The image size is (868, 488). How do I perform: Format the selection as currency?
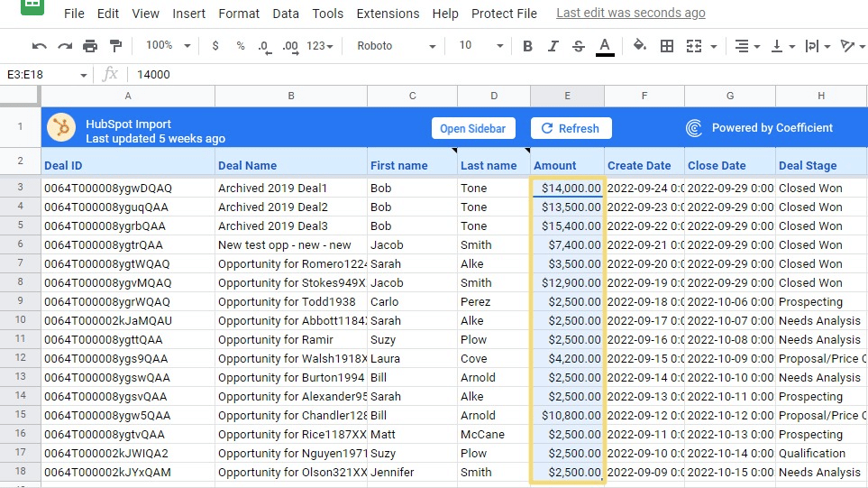[x=215, y=46]
